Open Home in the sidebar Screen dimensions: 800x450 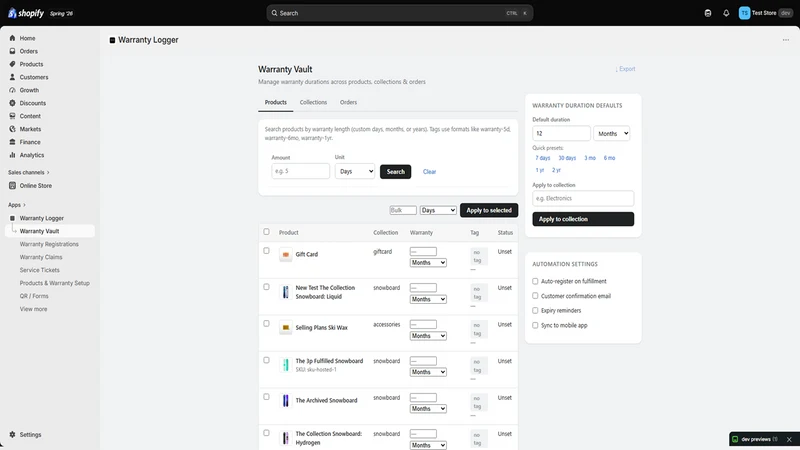click(x=27, y=38)
